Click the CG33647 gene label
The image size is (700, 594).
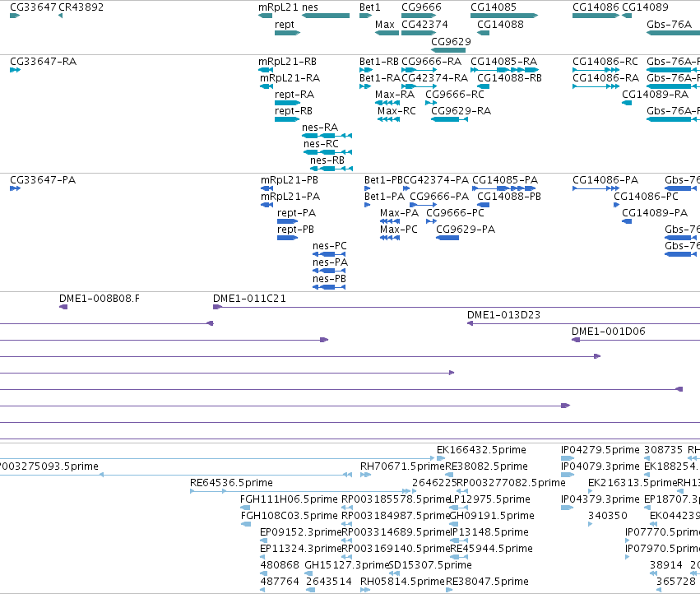pyautogui.click(x=33, y=7)
